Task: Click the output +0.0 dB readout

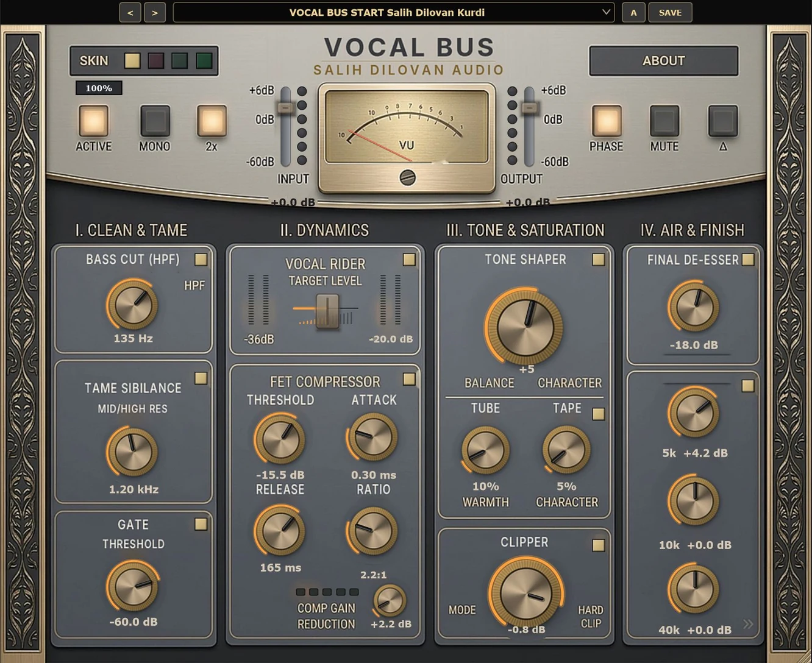Action: tap(528, 202)
